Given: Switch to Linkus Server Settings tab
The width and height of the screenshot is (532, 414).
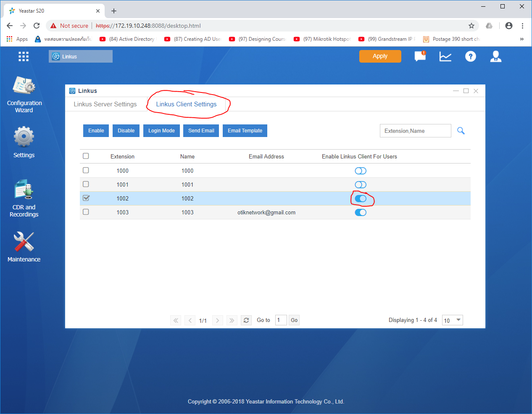Looking at the screenshot, I should (x=105, y=104).
